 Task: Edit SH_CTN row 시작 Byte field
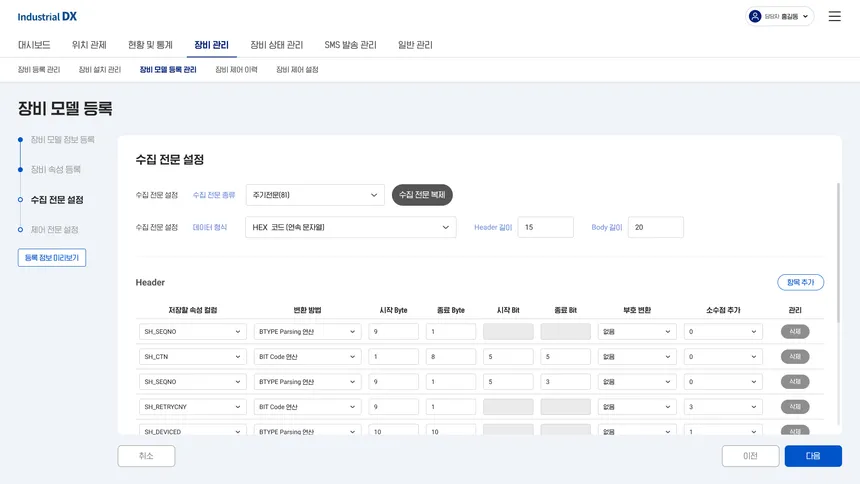pos(393,357)
